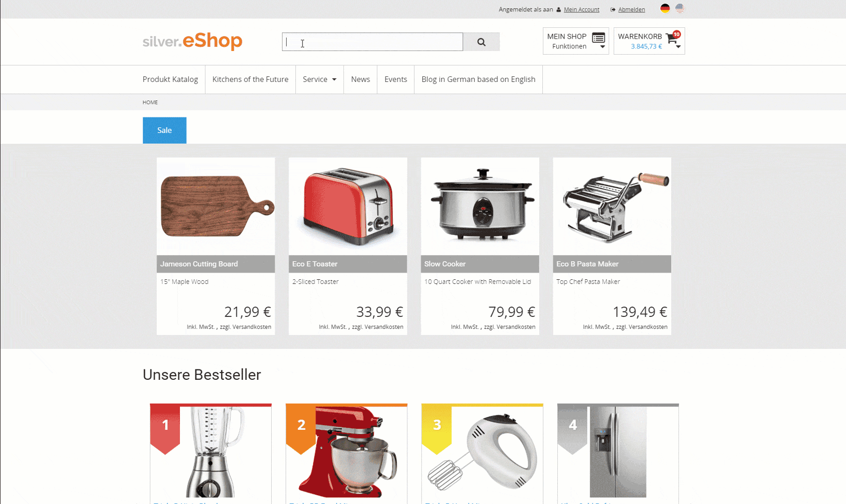Click into the search input field
846x504 pixels.
[372, 42]
